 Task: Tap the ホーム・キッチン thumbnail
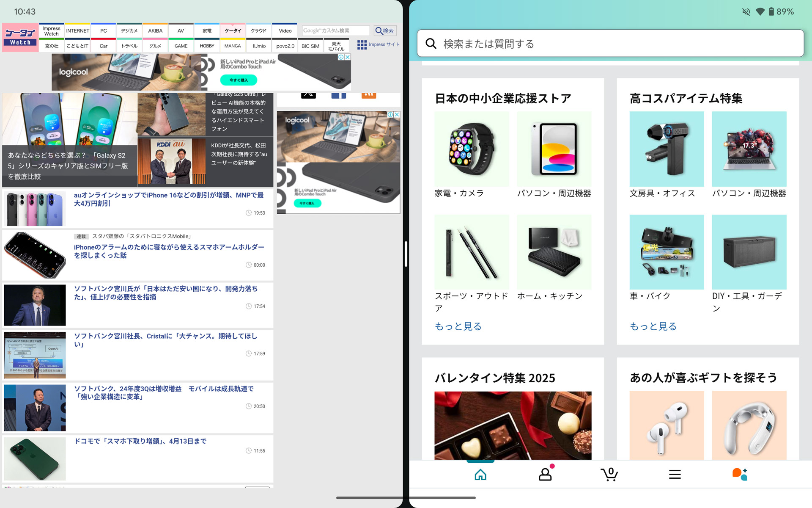[x=554, y=252]
